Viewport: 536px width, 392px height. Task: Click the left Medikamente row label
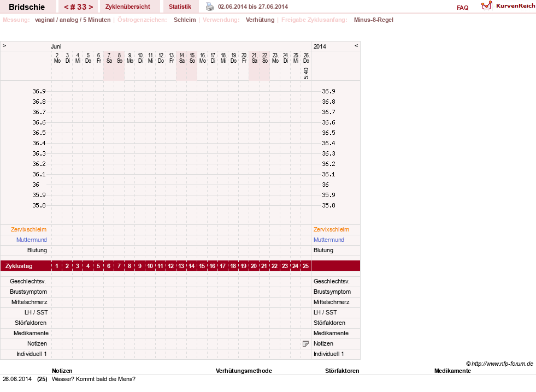pos(31,333)
